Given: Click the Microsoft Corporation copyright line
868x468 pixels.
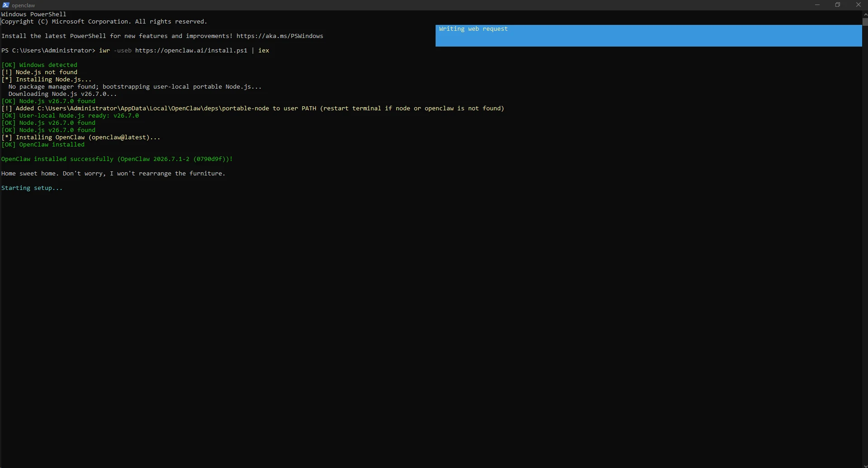Looking at the screenshot, I should (x=104, y=22).
